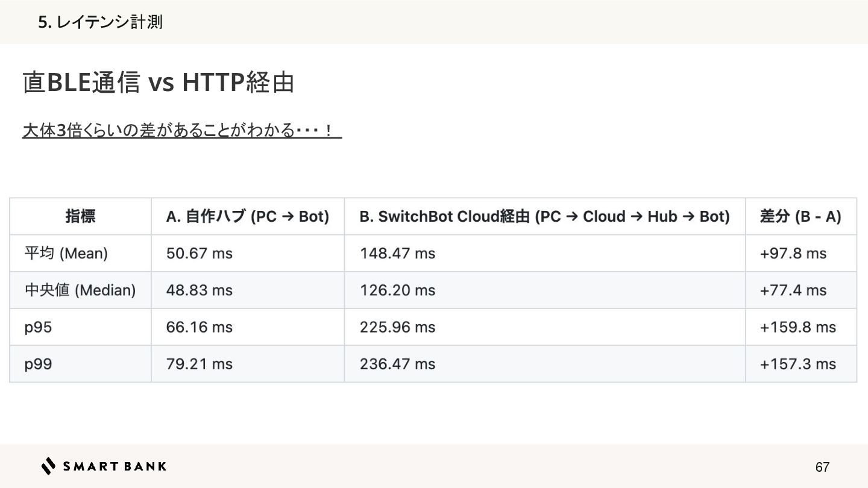The width and height of the screenshot is (868, 488).
Task: Click the 平均 (Mean) row label
Action: [x=66, y=254]
